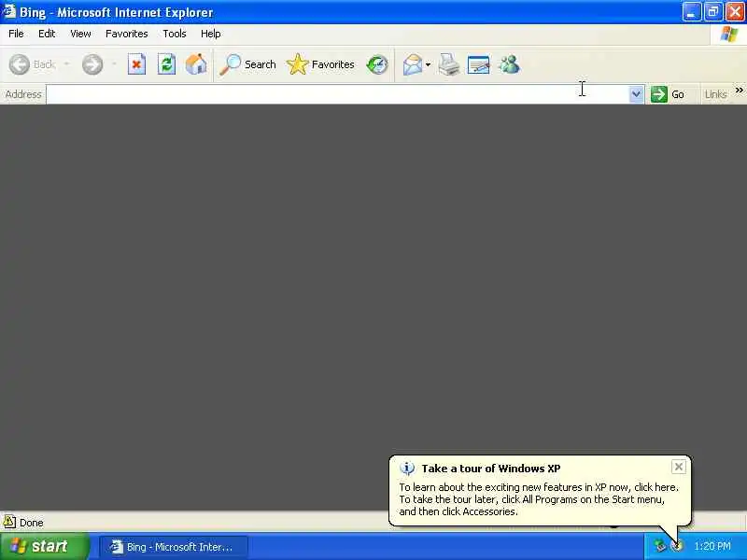Open the Favorites menu

[x=127, y=34]
